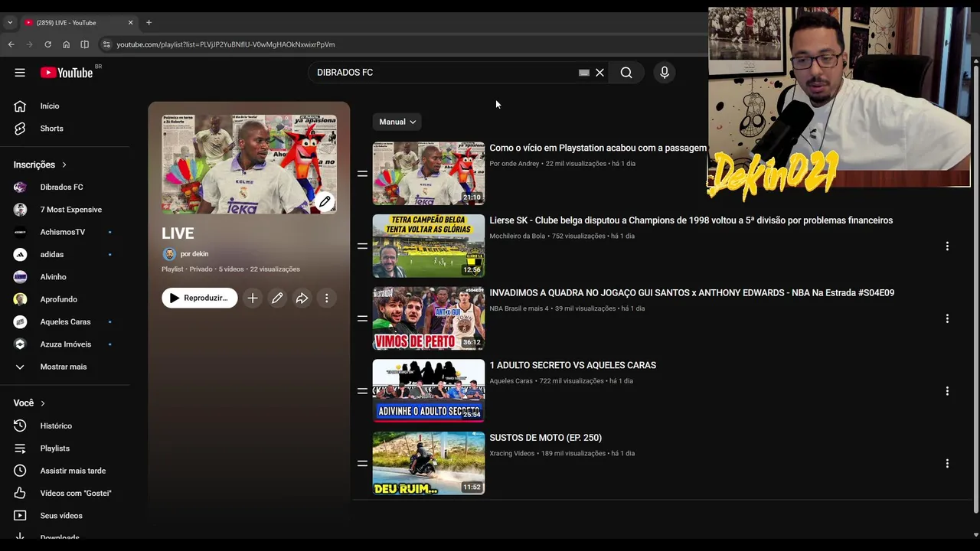
Task: Open the Manual sort dropdown
Action: (x=397, y=122)
